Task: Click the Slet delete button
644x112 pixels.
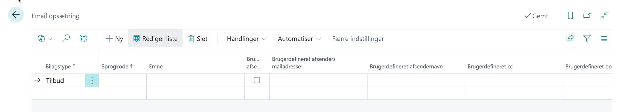Action: (198, 39)
